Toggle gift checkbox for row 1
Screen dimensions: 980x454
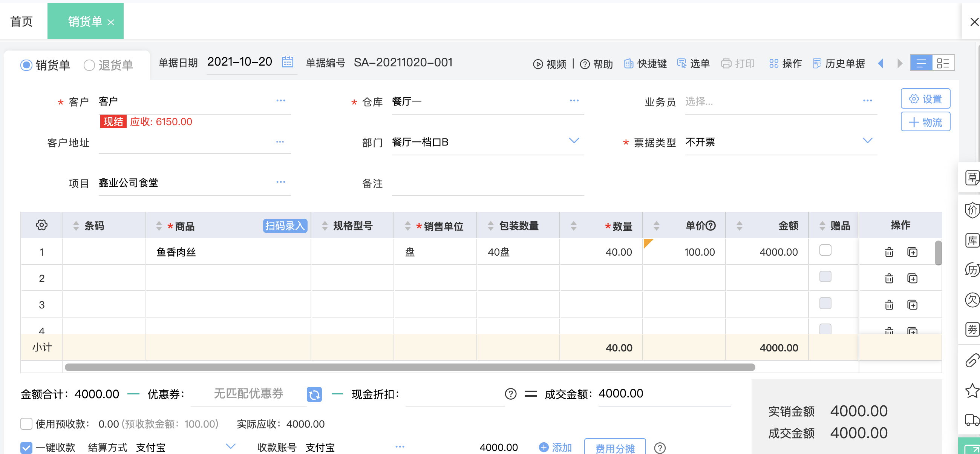click(825, 250)
